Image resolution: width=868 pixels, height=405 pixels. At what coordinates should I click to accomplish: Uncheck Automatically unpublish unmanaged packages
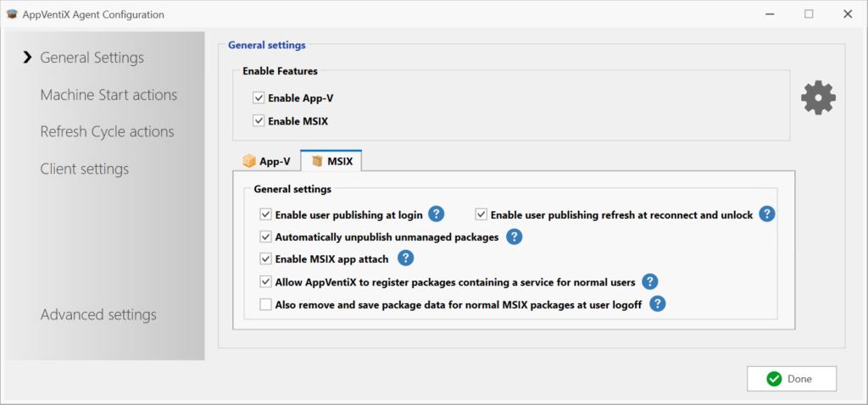click(266, 237)
